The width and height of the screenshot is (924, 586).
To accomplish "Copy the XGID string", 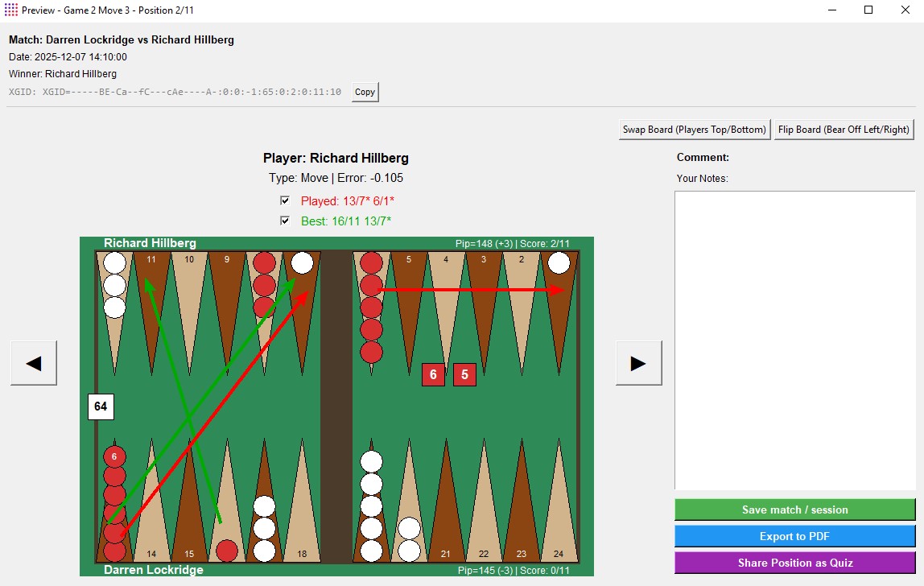I will coord(365,92).
